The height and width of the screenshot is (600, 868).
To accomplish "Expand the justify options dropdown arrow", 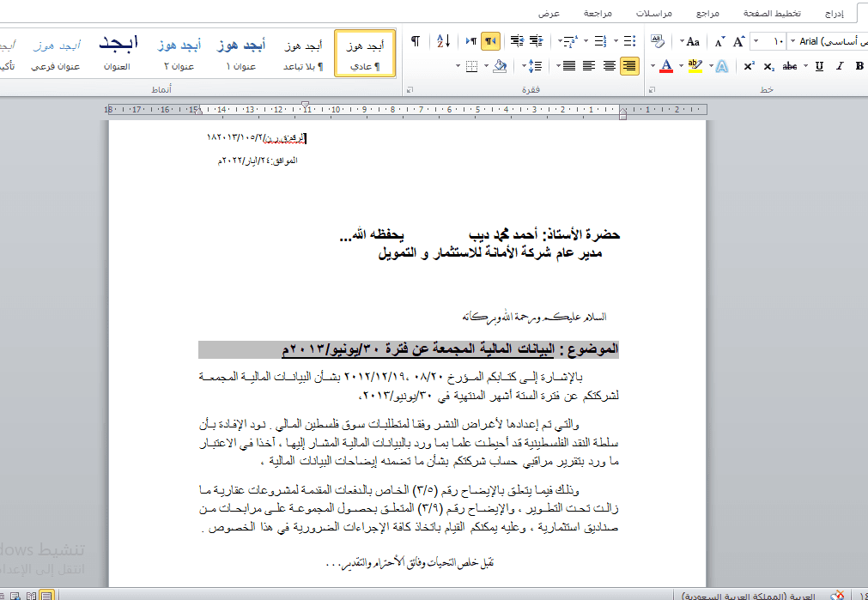I will (558, 66).
